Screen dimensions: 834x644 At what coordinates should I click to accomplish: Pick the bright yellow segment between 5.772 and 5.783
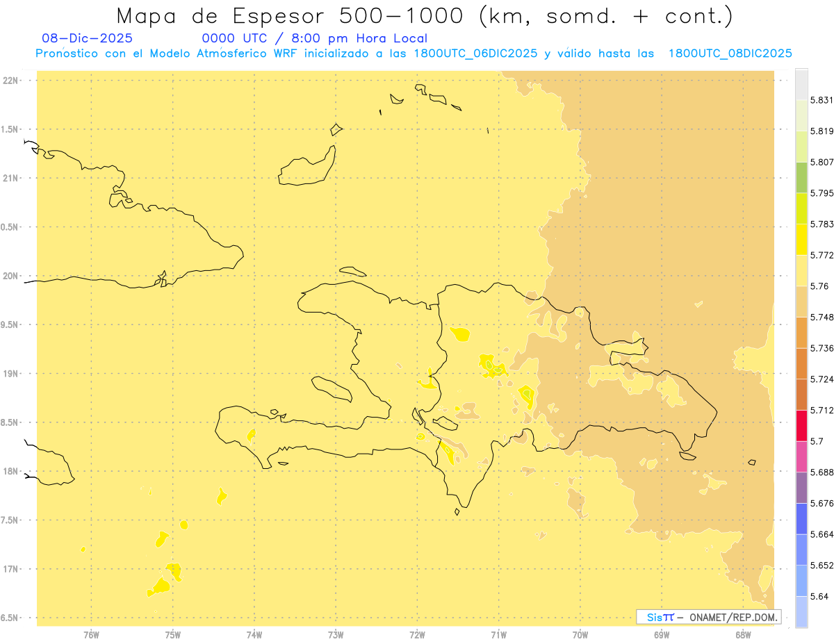tap(801, 240)
